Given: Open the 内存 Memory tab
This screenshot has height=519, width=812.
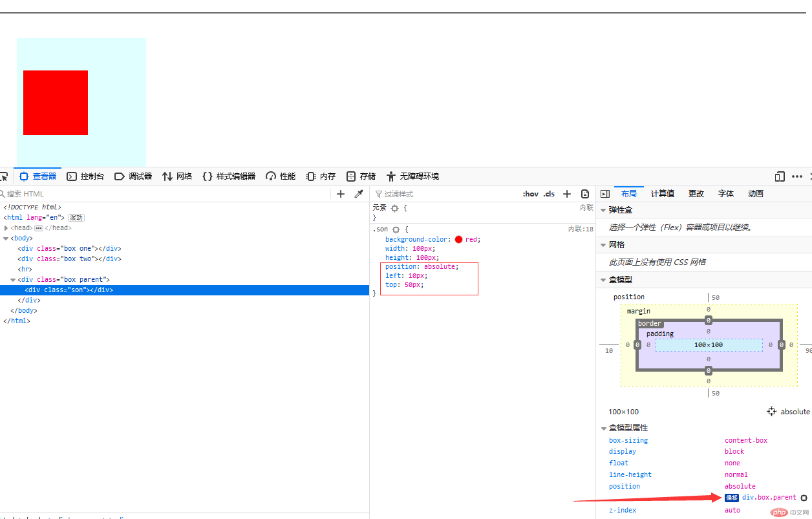Looking at the screenshot, I should (321, 176).
